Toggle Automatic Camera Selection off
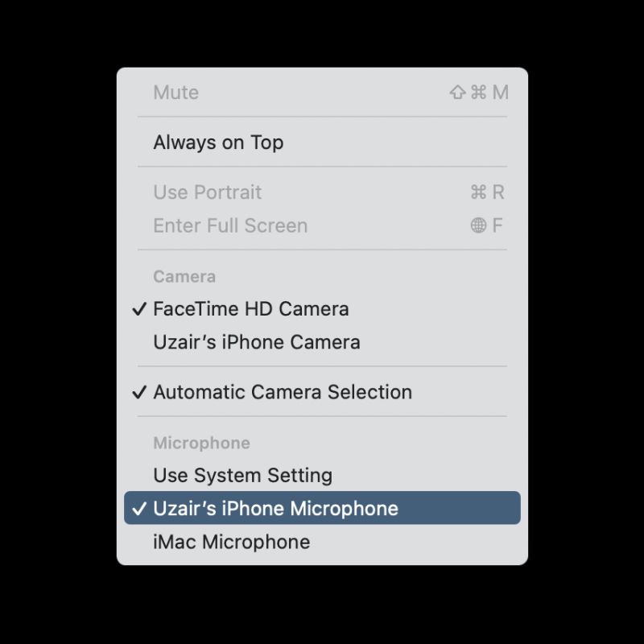This screenshot has width=644, height=644. (x=283, y=393)
